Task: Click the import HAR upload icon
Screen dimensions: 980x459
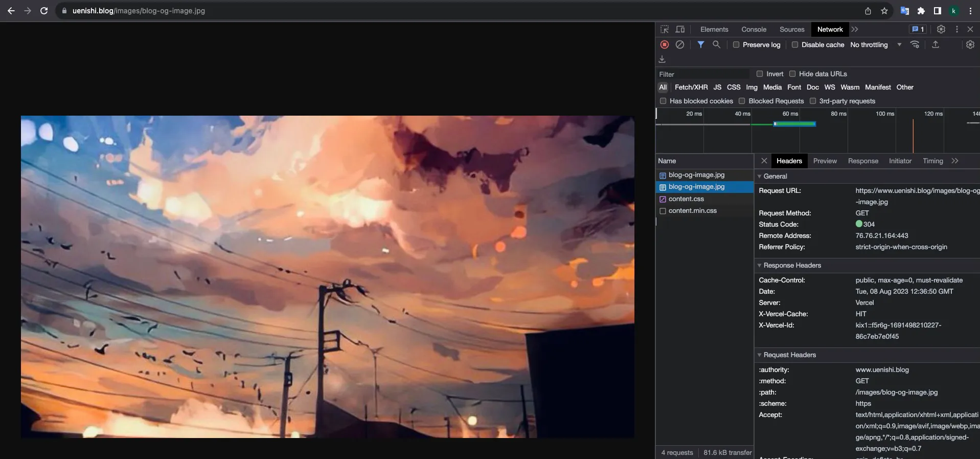Action: (x=935, y=45)
